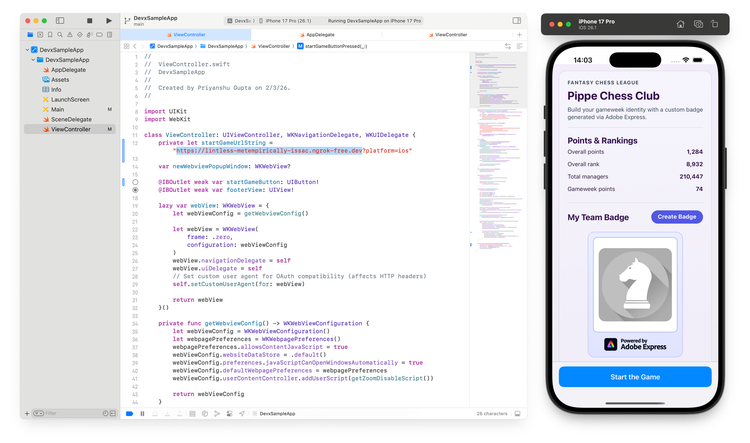750x443 pixels.
Task: Click the Run play button
Action: pos(109,21)
